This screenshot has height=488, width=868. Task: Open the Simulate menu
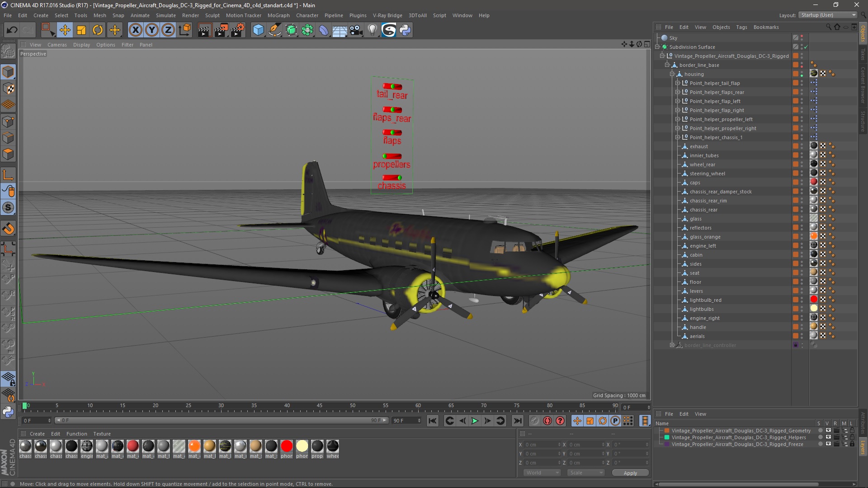[166, 15]
